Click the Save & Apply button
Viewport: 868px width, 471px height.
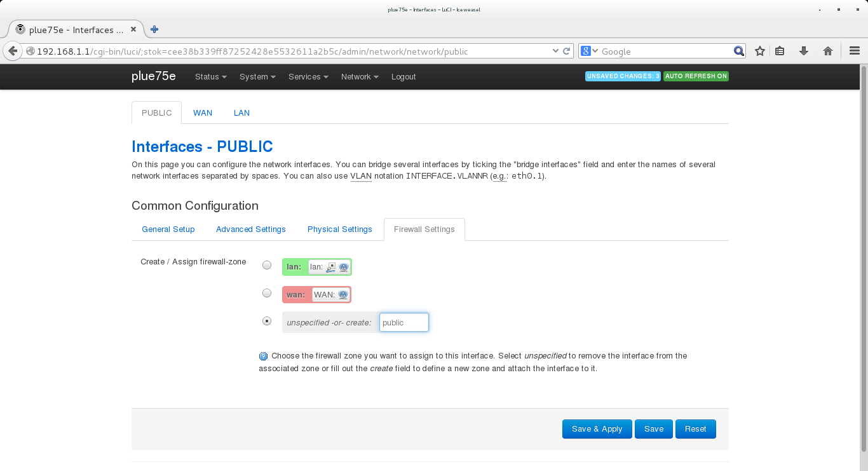597,429
